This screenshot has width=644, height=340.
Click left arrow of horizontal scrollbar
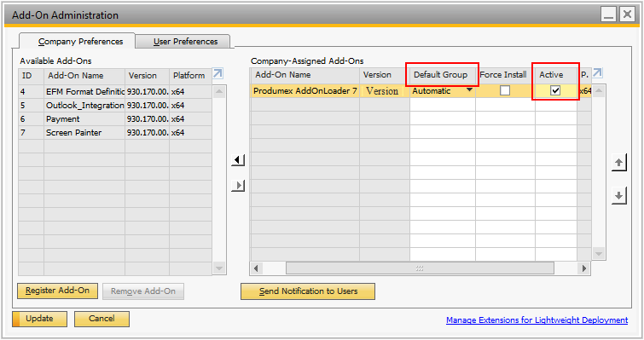(x=256, y=268)
